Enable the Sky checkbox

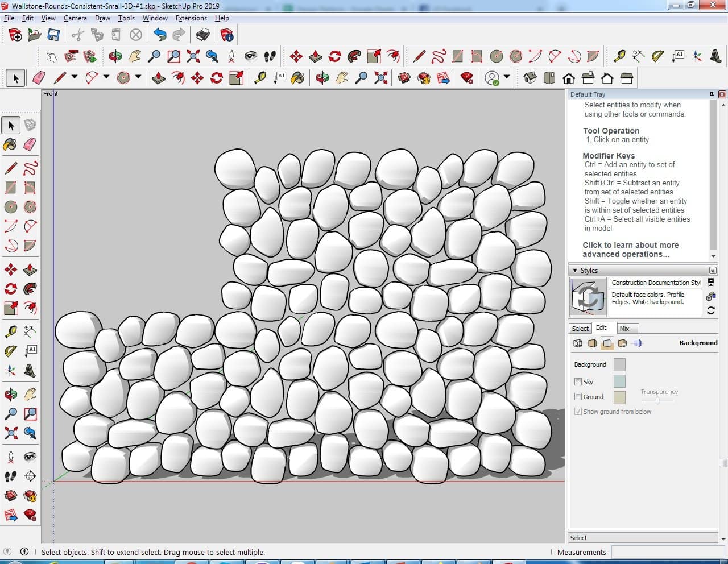coord(578,382)
